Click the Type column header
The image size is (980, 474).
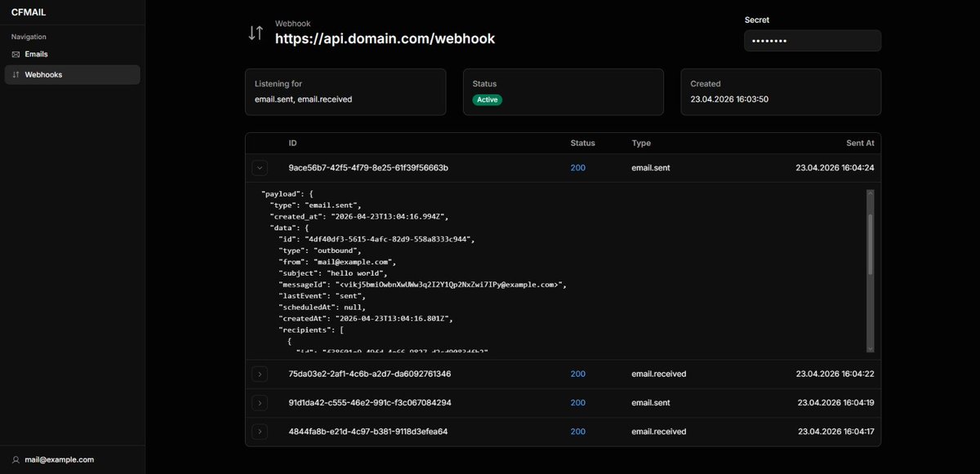coord(641,143)
